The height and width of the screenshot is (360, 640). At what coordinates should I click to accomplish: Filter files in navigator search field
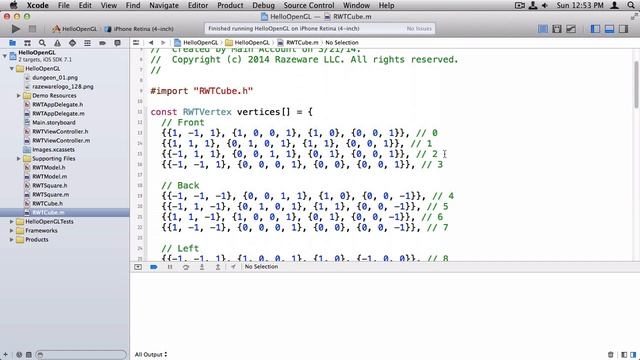pos(81,355)
